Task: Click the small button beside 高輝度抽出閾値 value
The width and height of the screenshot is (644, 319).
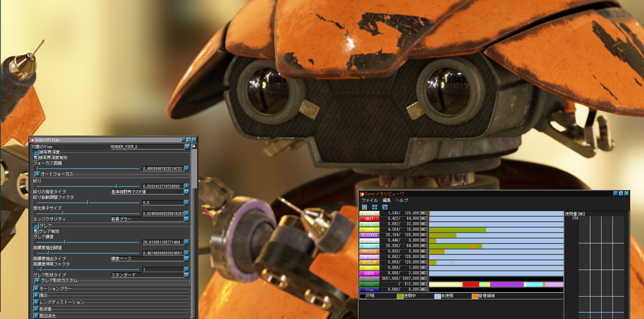Action: click(x=186, y=253)
